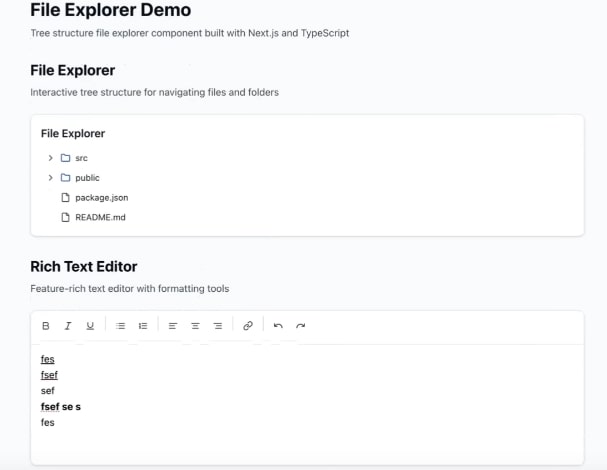Image resolution: width=607 pixels, height=470 pixels.
Task: Toggle italic formatting in the editor toolbar
Action: (68, 326)
